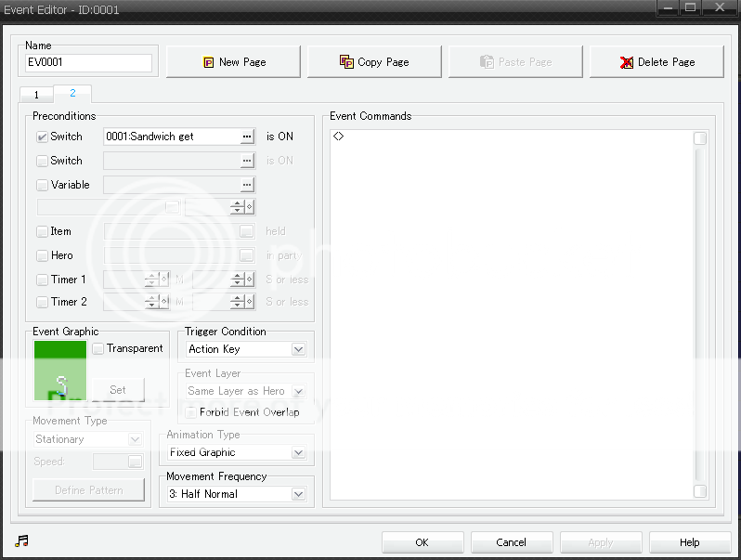Enable the Timer 1 precondition
This screenshot has height=560, width=741.
coord(42,280)
